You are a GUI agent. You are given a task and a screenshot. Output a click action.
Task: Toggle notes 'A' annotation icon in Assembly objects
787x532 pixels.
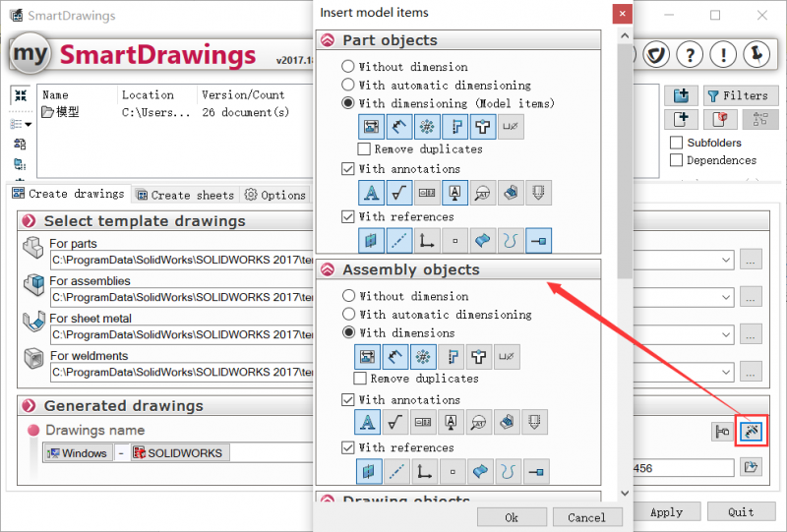pos(367,422)
